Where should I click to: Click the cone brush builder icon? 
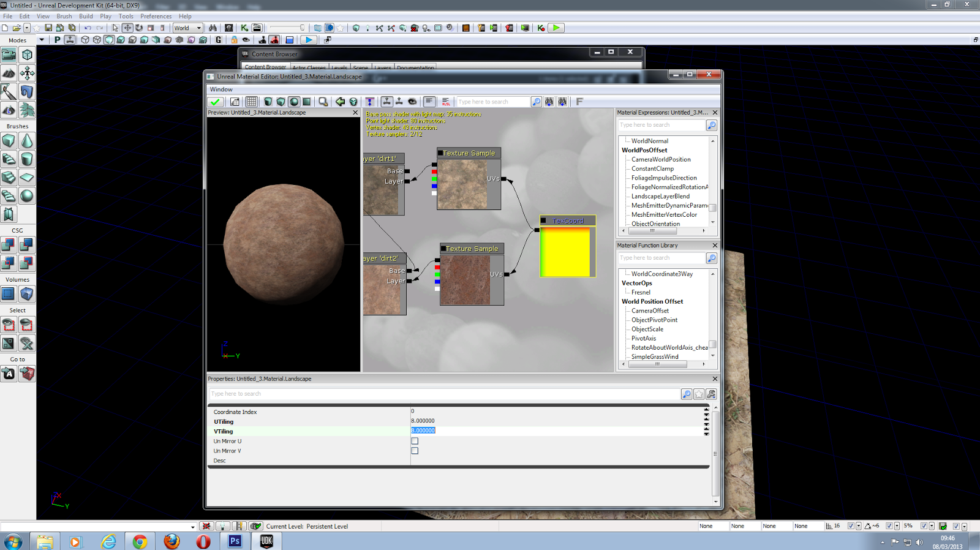pyautogui.click(x=27, y=141)
